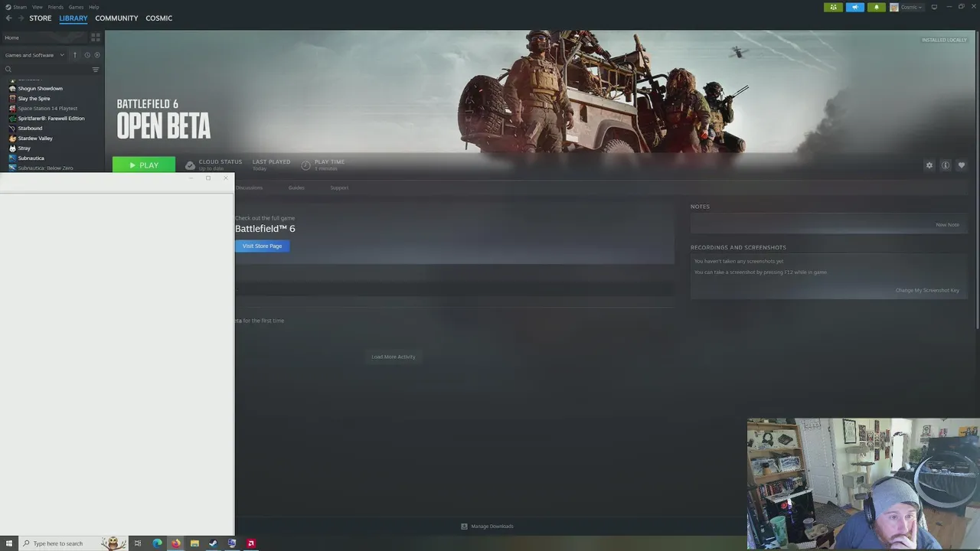Open the COMMUNITY tab
This screenshot has height=551, width=980.
pyautogui.click(x=116, y=18)
